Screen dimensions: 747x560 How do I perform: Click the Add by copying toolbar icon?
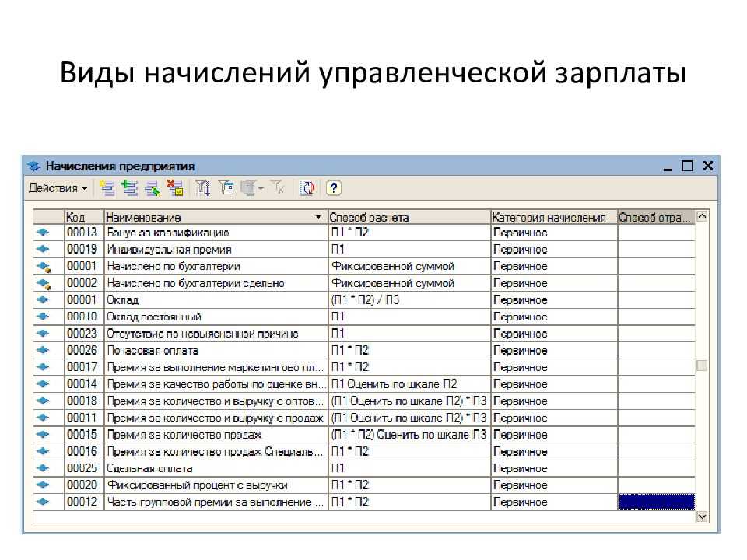[130, 188]
